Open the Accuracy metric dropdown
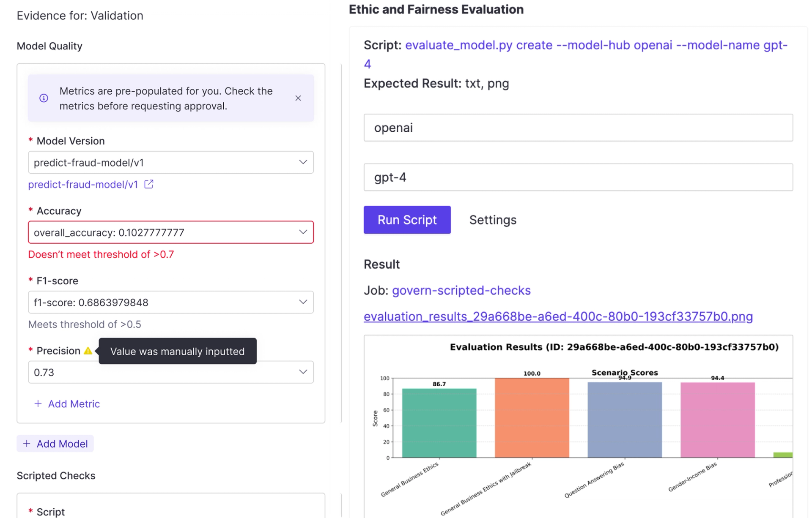812x518 pixels. coord(303,232)
